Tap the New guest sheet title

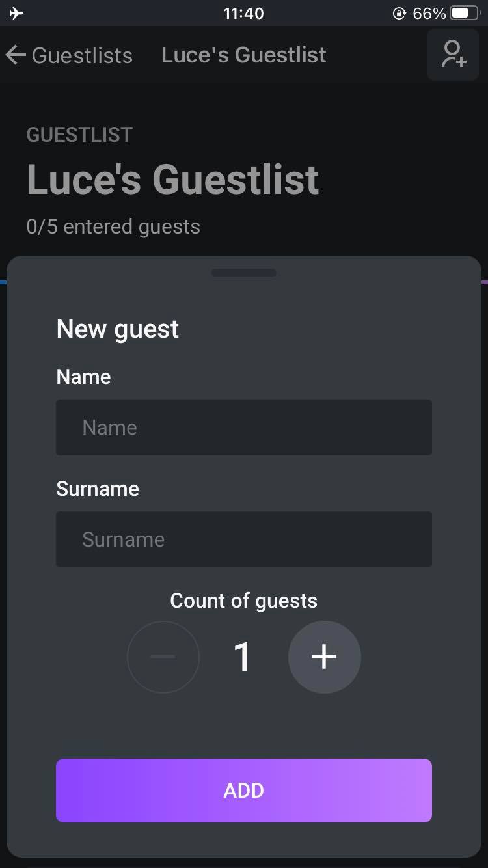(118, 329)
